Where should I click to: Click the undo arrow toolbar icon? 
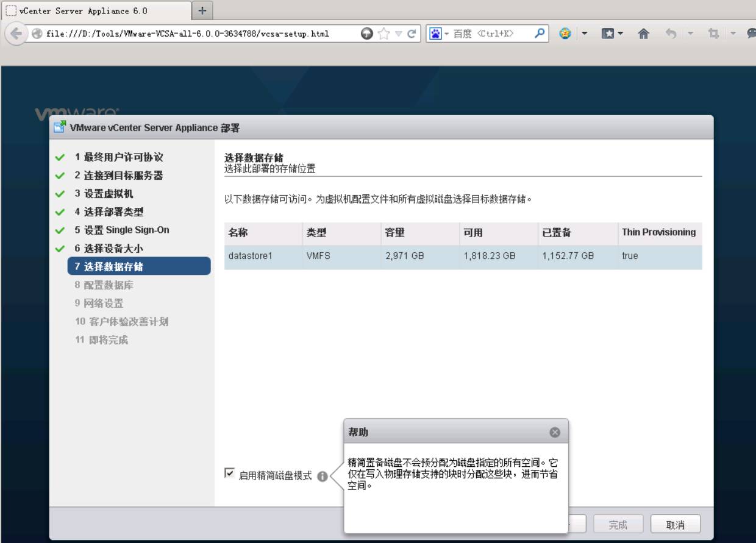point(670,34)
